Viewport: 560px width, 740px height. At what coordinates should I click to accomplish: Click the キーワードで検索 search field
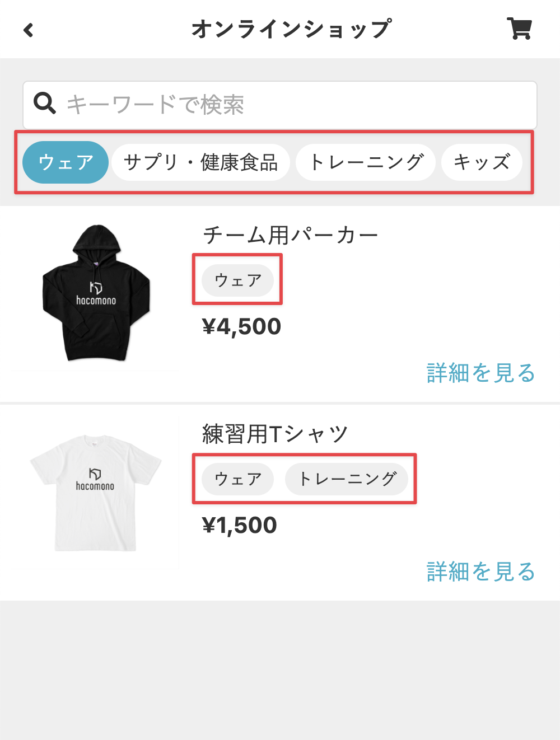[x=291, y=105]
